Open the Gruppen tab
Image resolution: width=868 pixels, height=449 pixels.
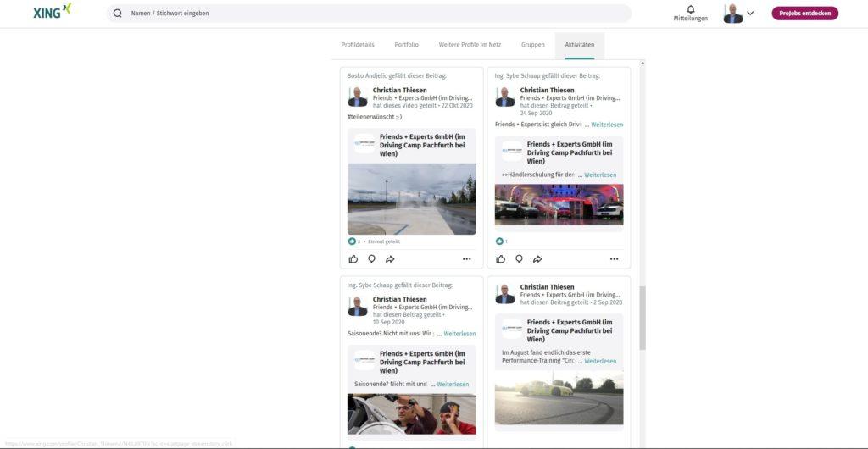(532, 45)
